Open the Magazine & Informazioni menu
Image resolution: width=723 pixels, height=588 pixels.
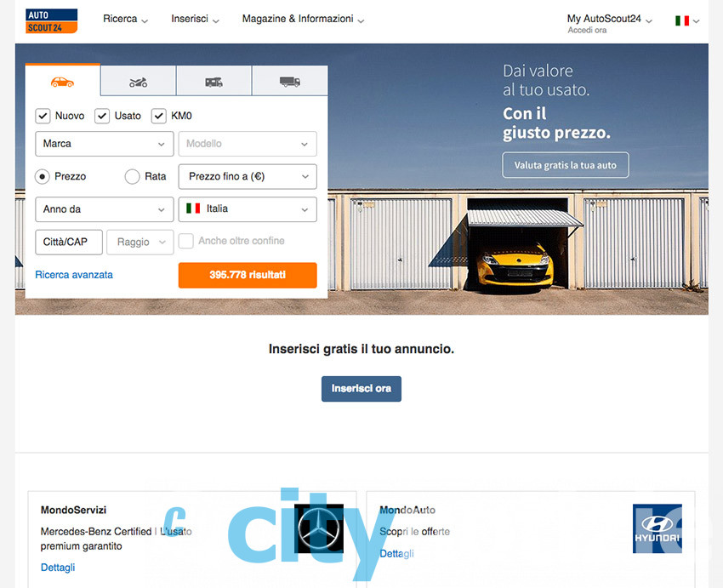(303, 19)
